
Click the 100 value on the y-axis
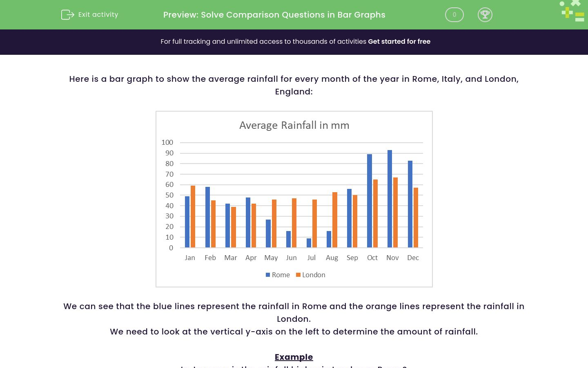click(167, 142)
